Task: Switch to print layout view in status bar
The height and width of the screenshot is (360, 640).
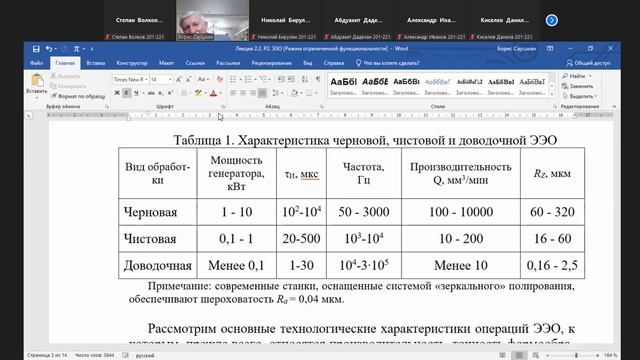Action: click(x=519, y=356)
